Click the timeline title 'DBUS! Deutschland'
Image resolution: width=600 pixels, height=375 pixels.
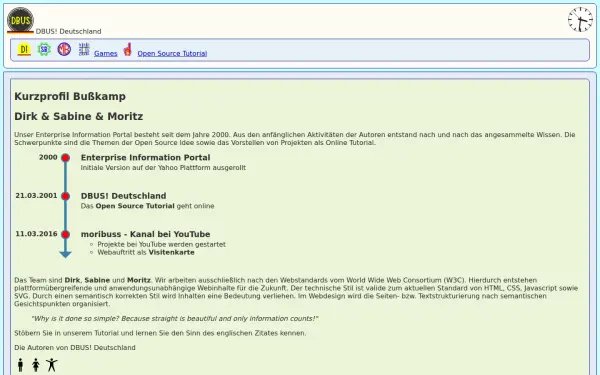click(123, 196)
